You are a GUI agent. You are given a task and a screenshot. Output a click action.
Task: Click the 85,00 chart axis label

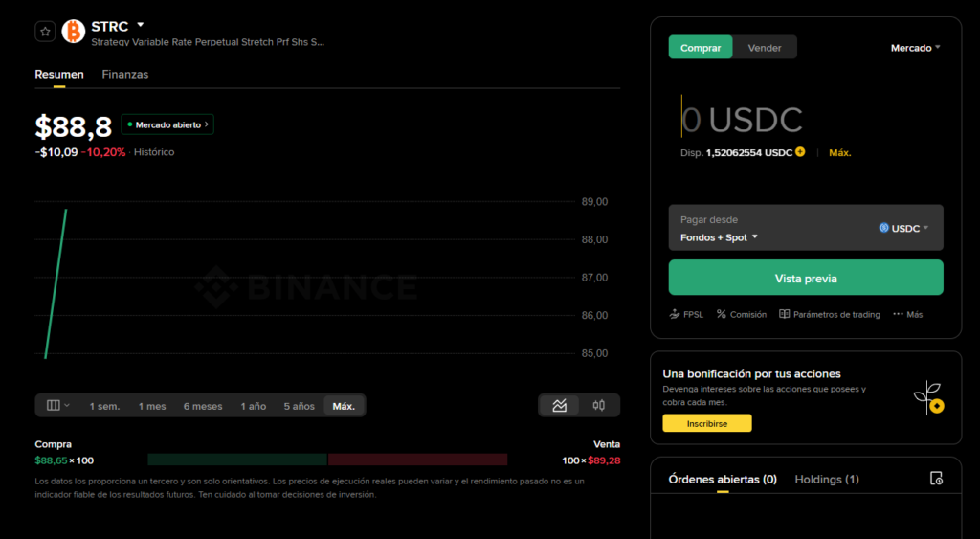pos(594,353)
